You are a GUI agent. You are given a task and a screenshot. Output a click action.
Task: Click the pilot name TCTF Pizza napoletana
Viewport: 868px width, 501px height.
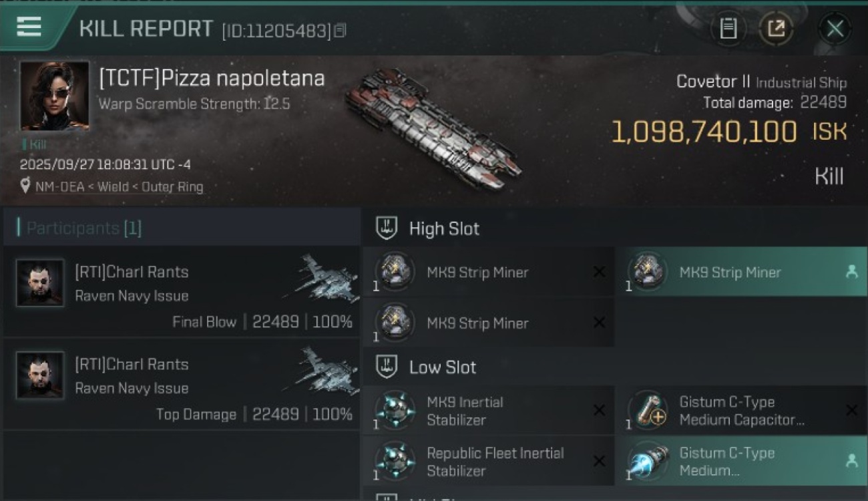click(x=212, y=78)
